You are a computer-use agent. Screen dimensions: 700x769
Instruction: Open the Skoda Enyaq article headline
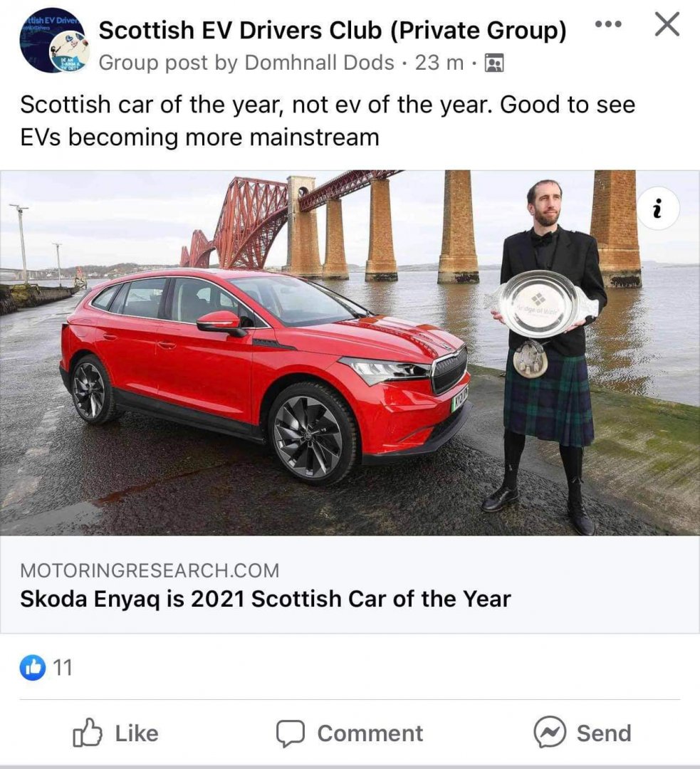(266, 599)
